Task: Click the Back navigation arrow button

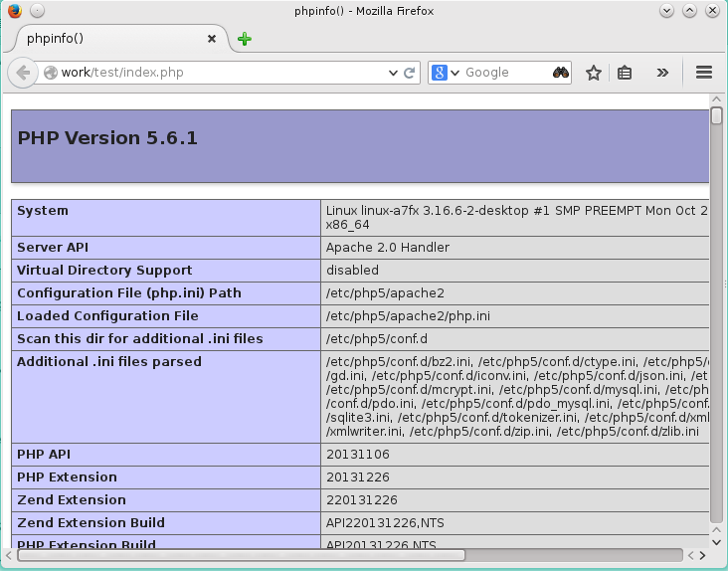Action: point(23,73)
